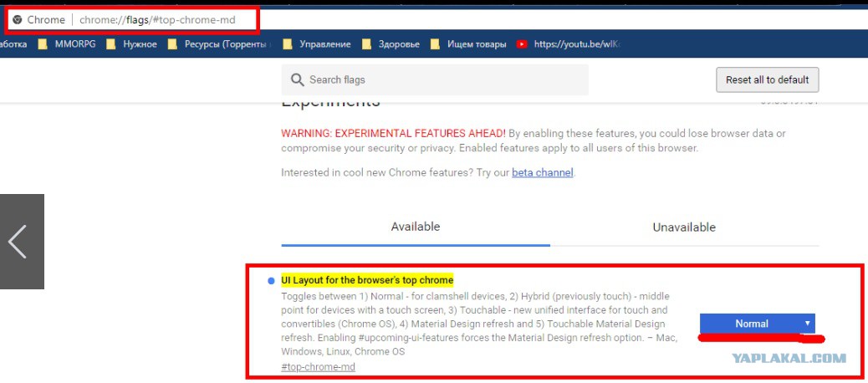Open the Ресурсы (Торренты) bookmarks folder
Image resolution: width=868 pixels, height=383 pixels.
[220, 44]
